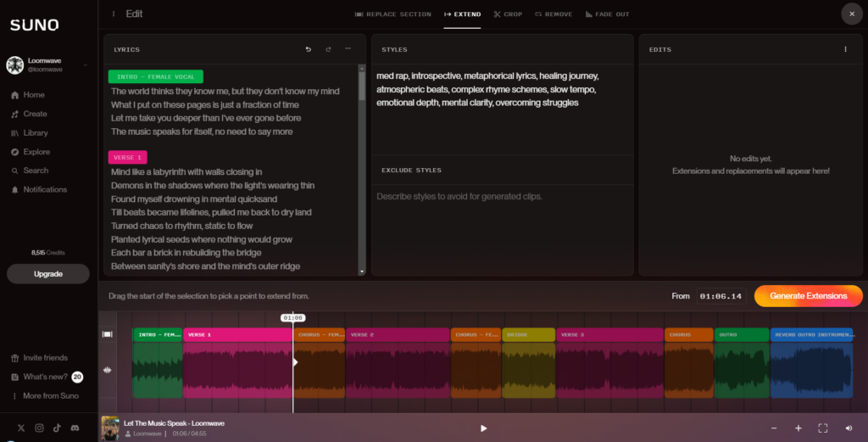
Task: Click the From time field 01:06.14
Action: pos(721,296)
